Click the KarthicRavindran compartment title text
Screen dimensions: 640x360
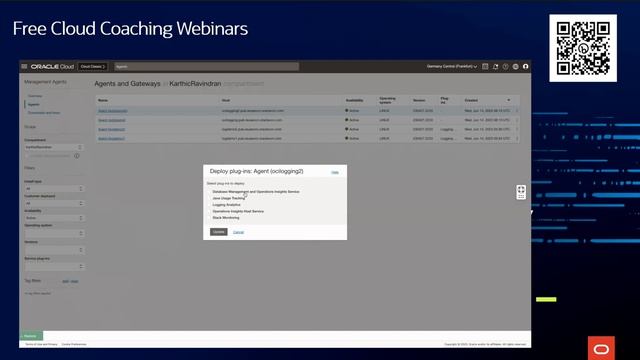point(195,84)
